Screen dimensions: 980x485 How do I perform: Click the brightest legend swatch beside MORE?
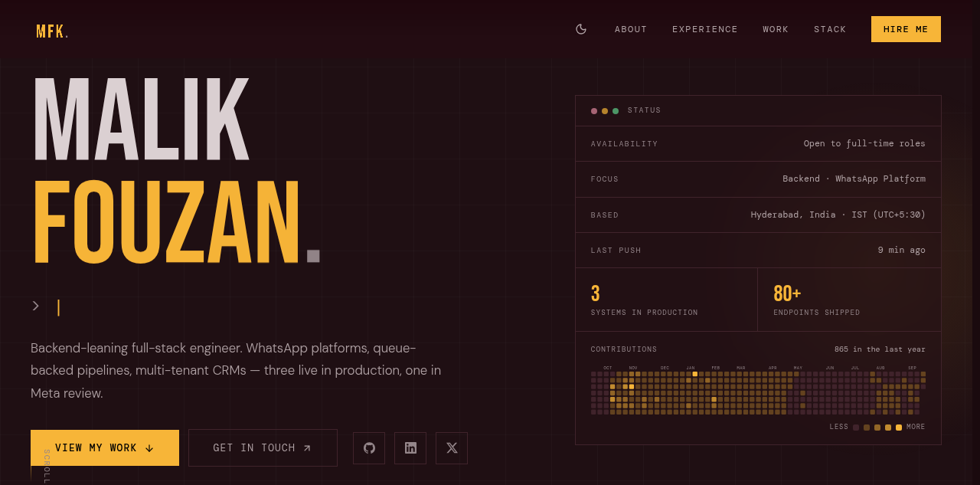tap(899, 428)
